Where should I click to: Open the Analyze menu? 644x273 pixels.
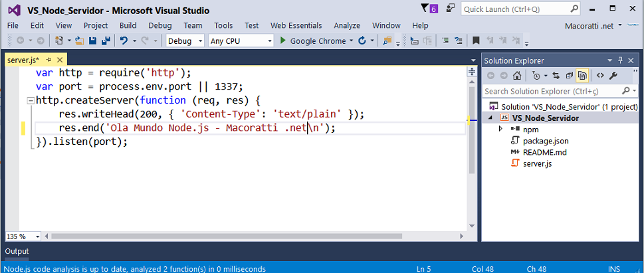[346, 25]
